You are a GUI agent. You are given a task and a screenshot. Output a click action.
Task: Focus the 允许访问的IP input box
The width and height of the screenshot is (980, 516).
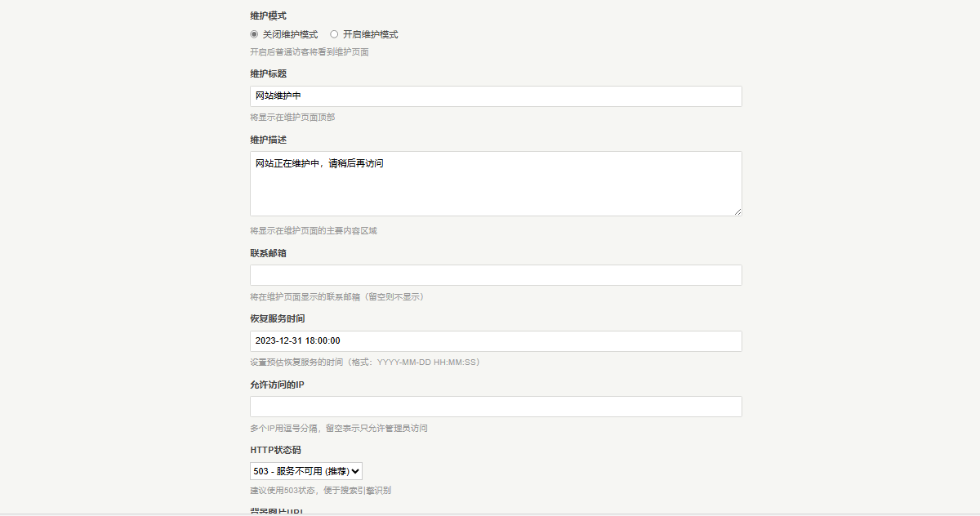pyautogui.click(x=496, y=406)
